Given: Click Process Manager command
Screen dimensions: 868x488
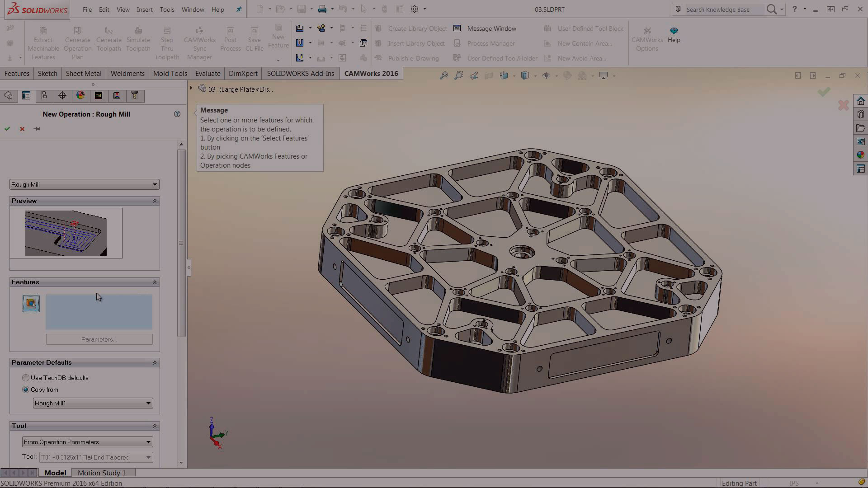Looking at the screenshot, I should (x=484, y=43).
